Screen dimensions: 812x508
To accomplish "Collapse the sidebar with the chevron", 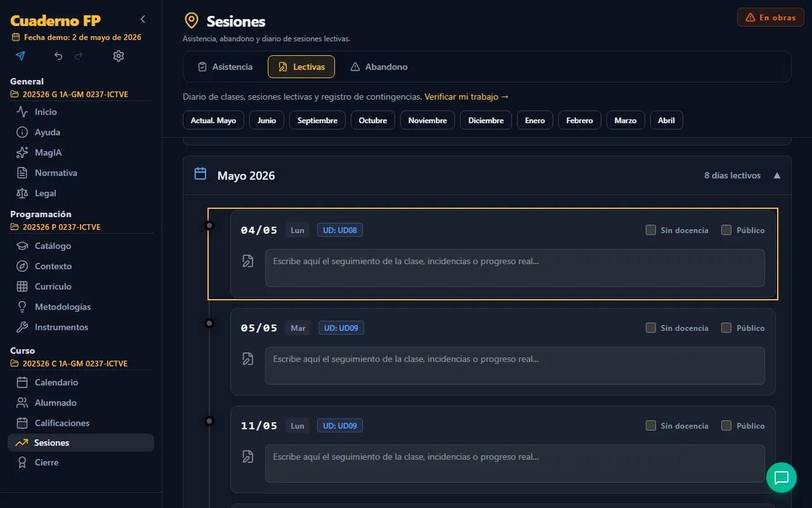I will click(x=143, y=19).
